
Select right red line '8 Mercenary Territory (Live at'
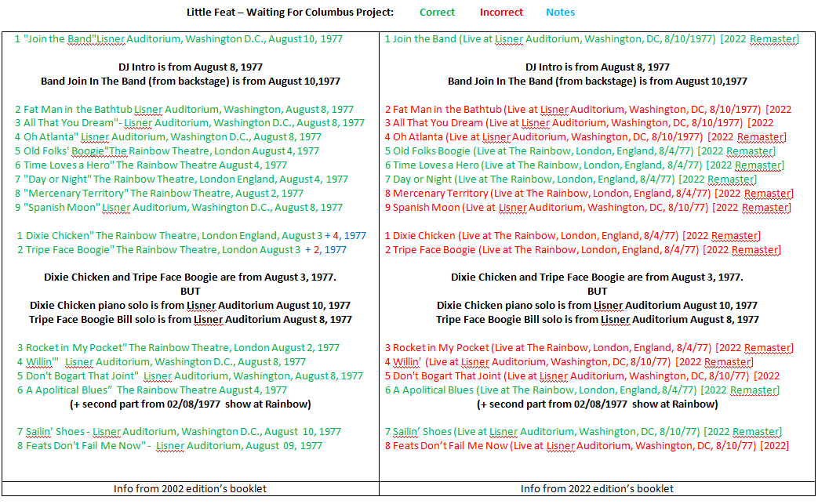pyautogui.click(x=589, y=194)
